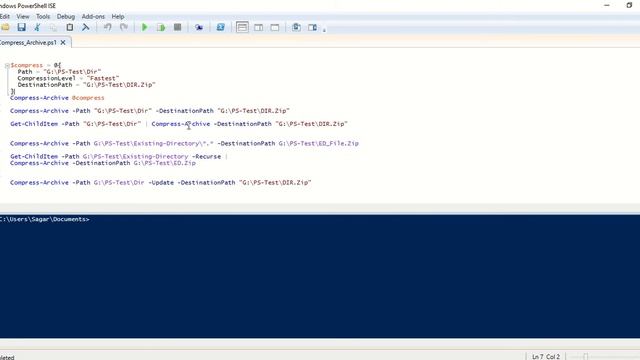Click the Redo arrow icon
The height and width of the screenshot is (360, 640).
tap(124, 27)
